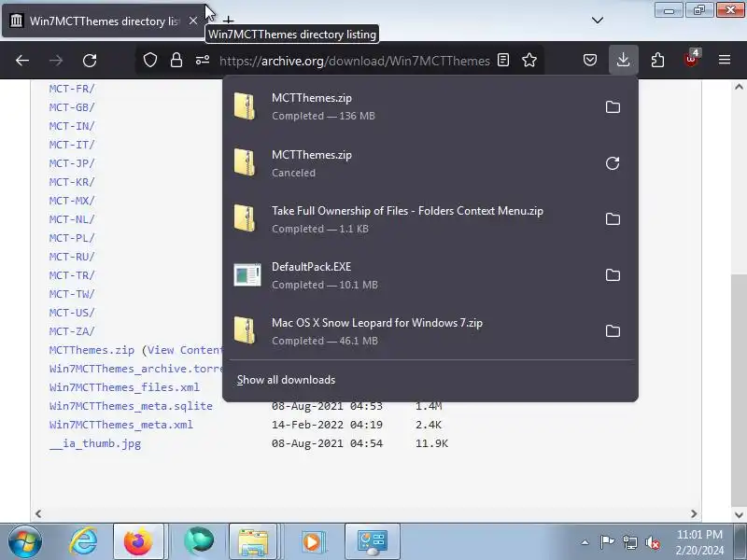Open the MCT-IT/ folder link
The width and height of the screenshot is (747, 560).
tap(72, 145)
